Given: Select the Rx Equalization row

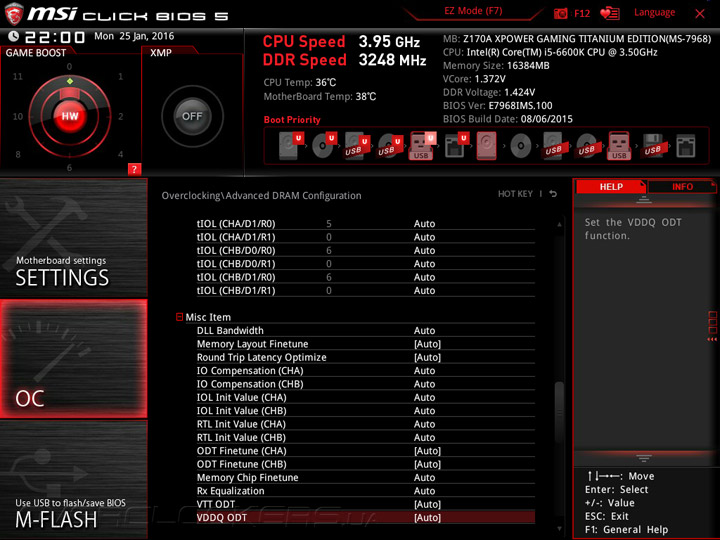Looking at the screenshot, I should (366, 491).
